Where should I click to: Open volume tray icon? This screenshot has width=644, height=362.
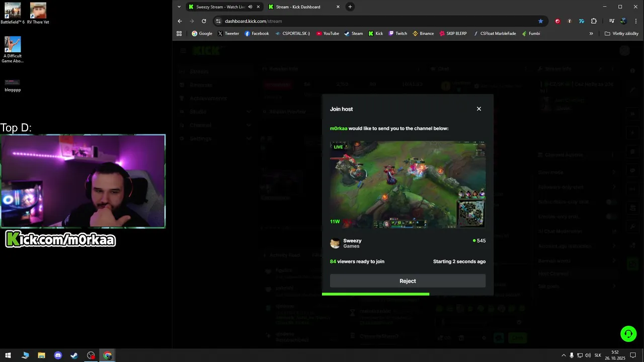tap(588, 355)
